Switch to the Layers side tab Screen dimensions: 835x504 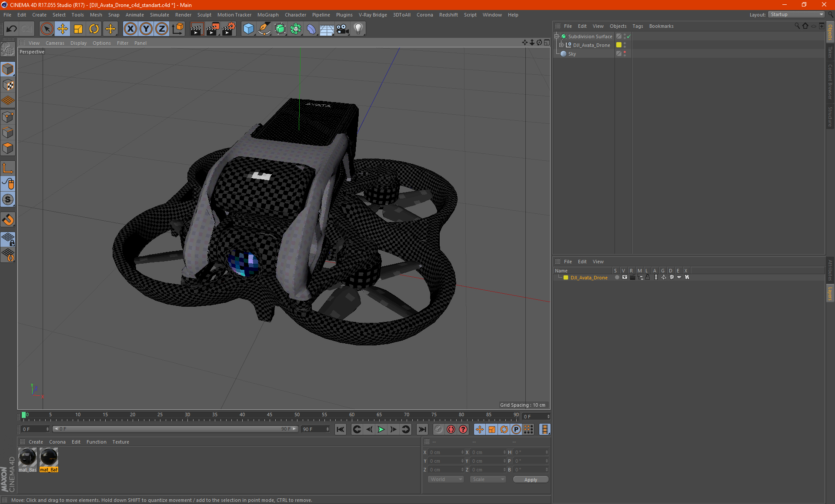pyautogui.click(x=830, y=293)
